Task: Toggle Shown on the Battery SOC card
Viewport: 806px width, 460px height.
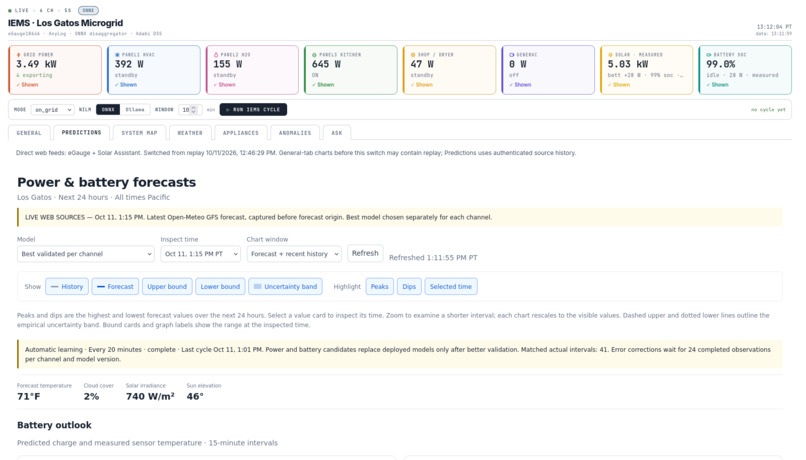Action: click(x=718, y=85)
